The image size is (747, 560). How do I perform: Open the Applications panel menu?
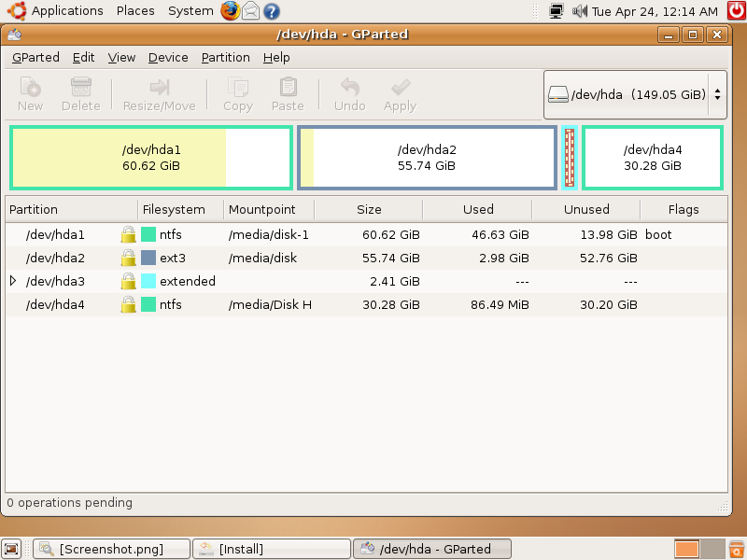pyautogui.click(x=67, y=11)
